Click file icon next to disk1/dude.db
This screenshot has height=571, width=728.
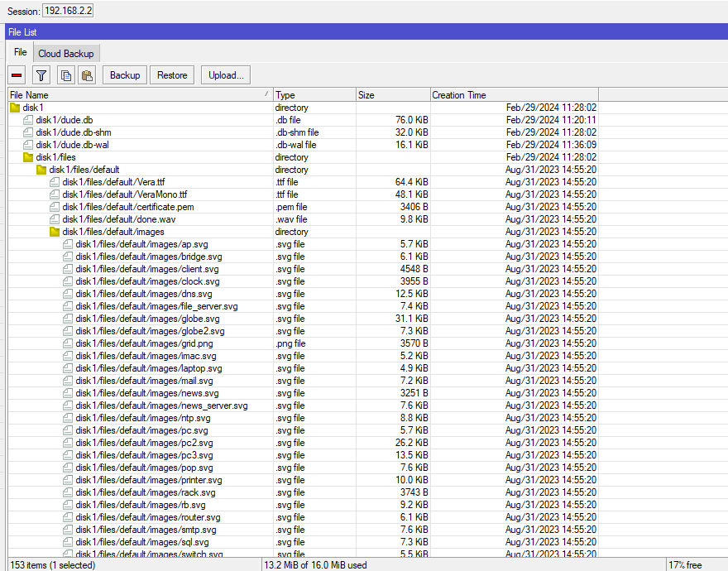tap(28, 120)
